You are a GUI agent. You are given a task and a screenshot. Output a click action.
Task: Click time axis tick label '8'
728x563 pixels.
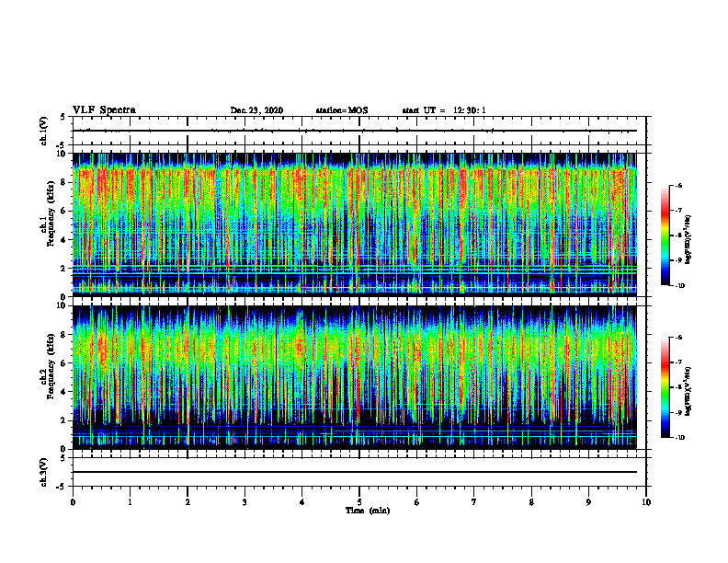coord(531,502)
